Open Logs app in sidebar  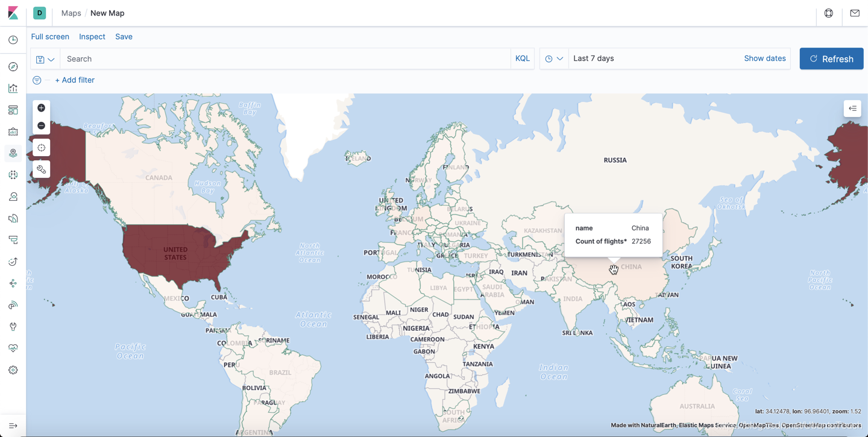[x=13, y=218]
